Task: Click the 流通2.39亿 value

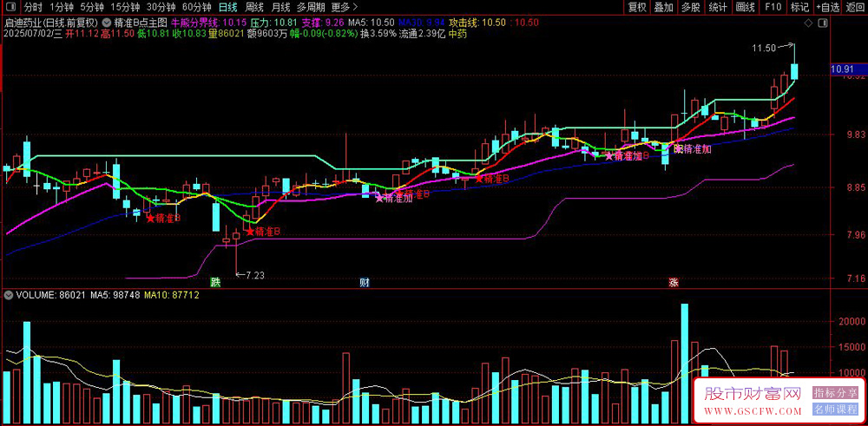Action: pos(422,34)
